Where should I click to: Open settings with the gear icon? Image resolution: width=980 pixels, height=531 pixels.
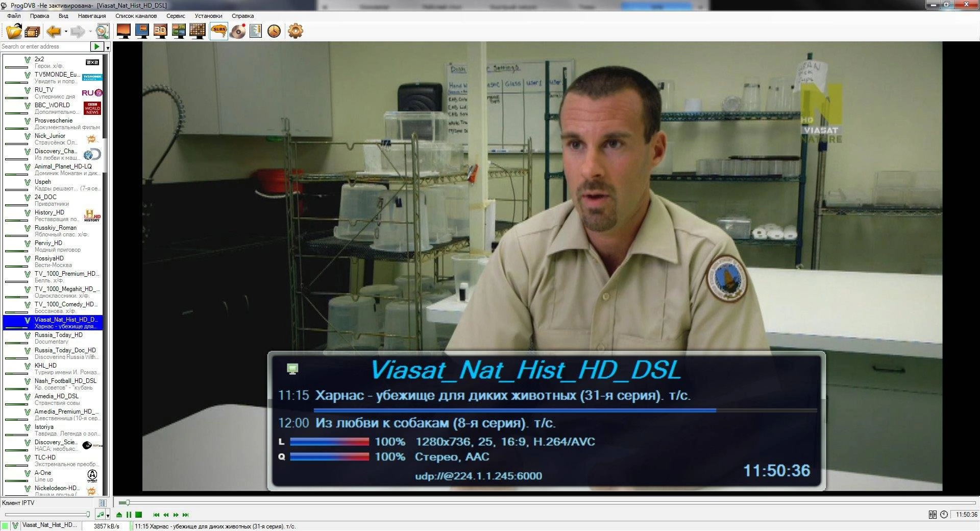point(295,31)
